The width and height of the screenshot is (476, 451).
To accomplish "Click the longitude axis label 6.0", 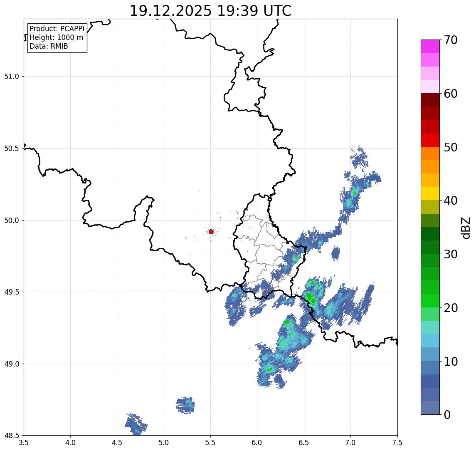I will tap(257, 443).
